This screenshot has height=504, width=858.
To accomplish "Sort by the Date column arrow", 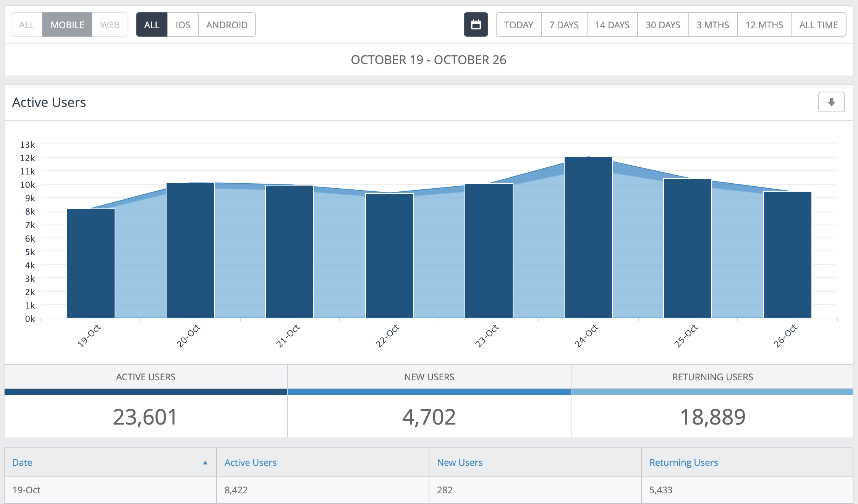I will click(x=205, y=462).
